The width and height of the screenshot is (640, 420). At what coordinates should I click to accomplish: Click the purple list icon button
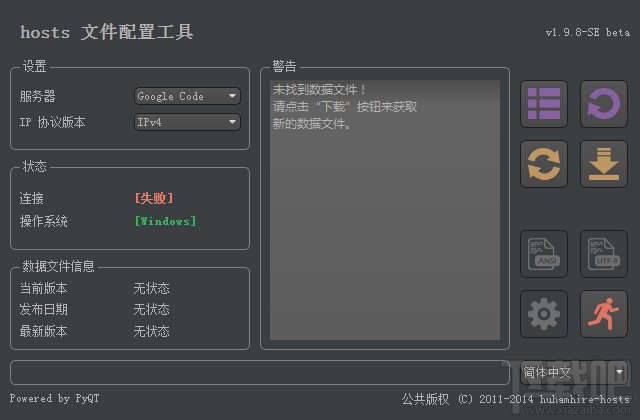tap(545, 104)
